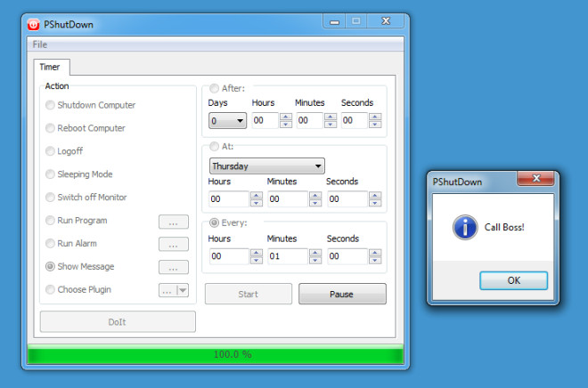Click the DoIt button

(x=118, y=322)
